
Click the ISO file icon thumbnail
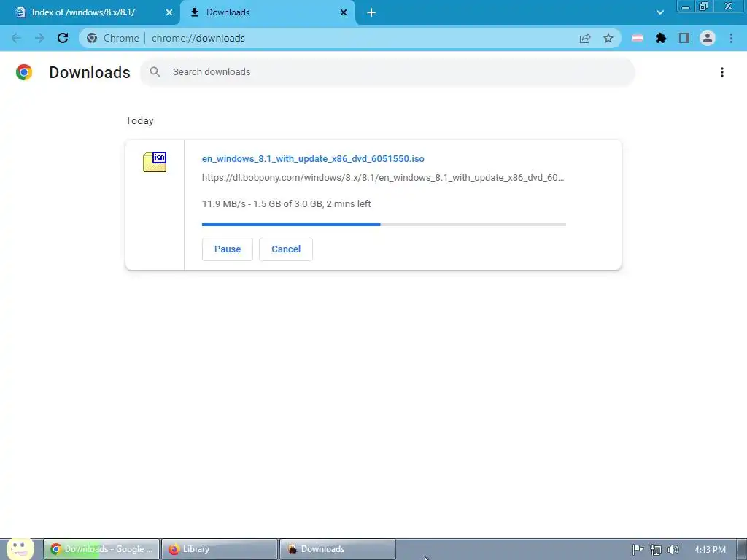pyautogui.click(x=155, y=162)
